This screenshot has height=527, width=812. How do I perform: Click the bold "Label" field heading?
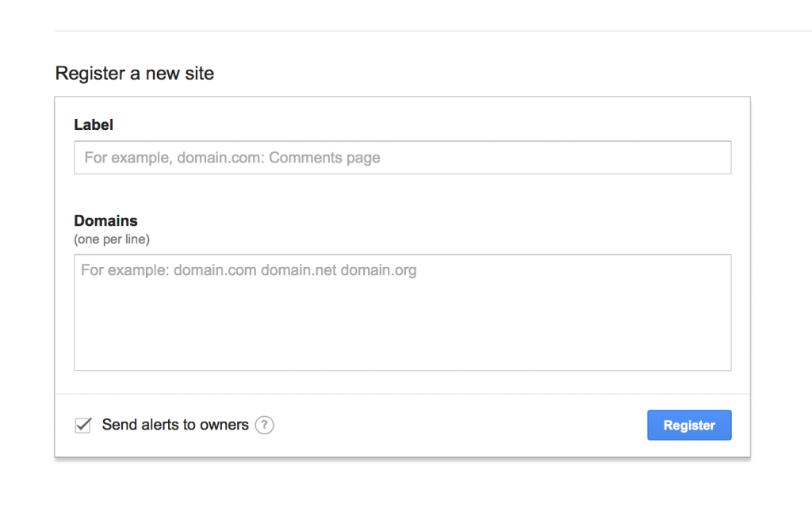[94, 124]
